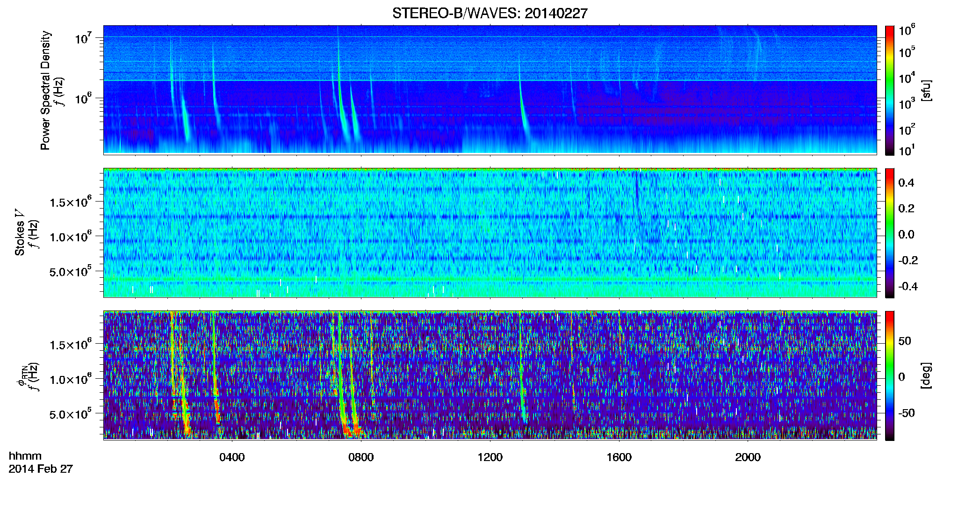Click the -50 label on degree colorbar
980x505 pixels.
[x=906, y=413]
